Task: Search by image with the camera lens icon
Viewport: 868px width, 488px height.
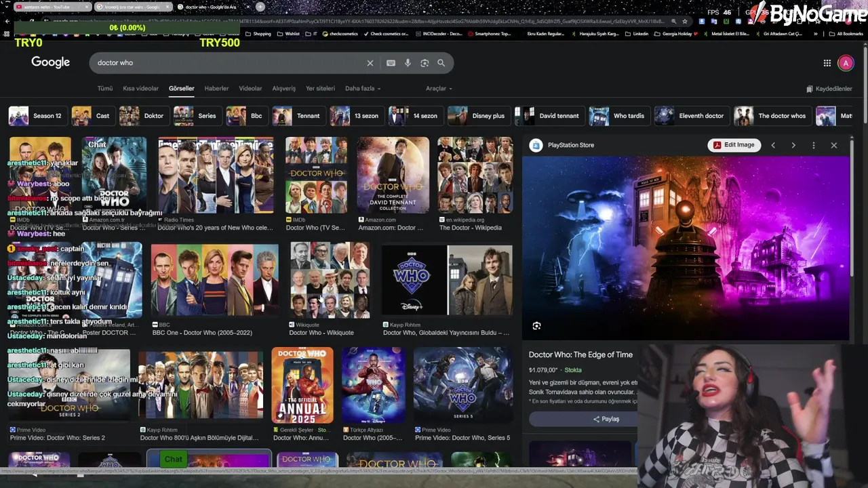Action: point(425,63)
